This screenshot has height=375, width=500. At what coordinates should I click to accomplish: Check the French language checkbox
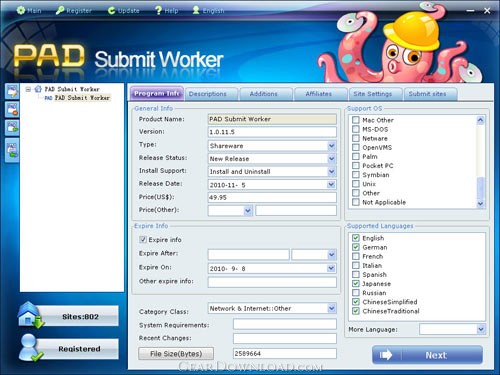click(356, 256)
